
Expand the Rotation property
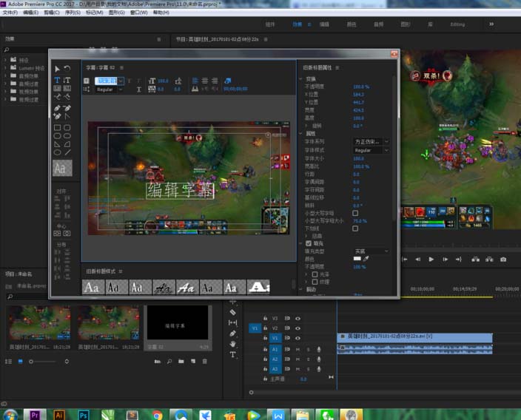[x=306, y=126]
